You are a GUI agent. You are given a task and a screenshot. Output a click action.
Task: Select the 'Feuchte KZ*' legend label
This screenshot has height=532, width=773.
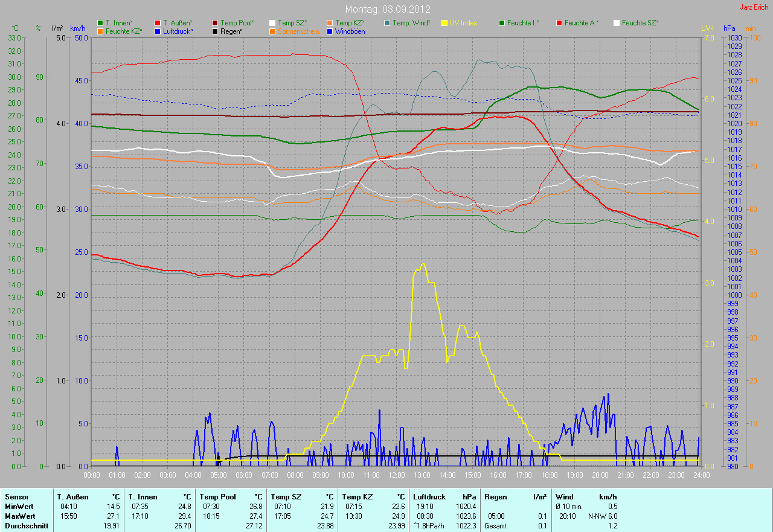(x=124, y=31)
